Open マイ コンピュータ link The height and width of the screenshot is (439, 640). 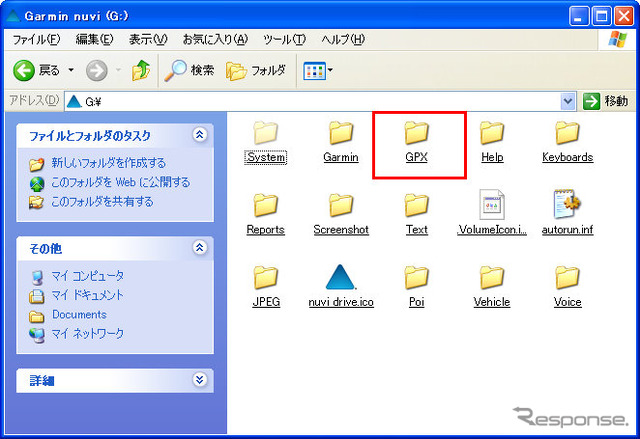(x=87, y=276)
